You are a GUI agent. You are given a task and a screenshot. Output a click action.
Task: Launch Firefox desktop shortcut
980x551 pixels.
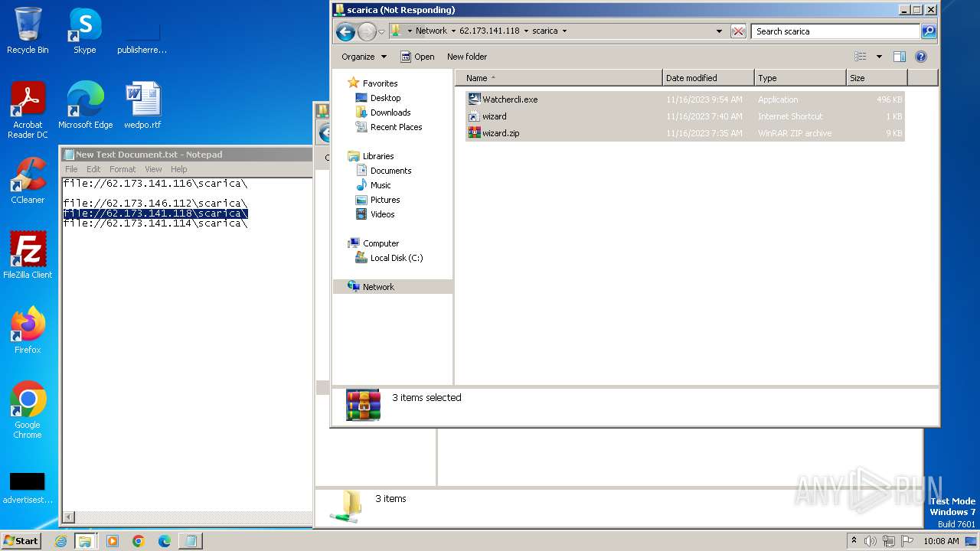(28, 330)
